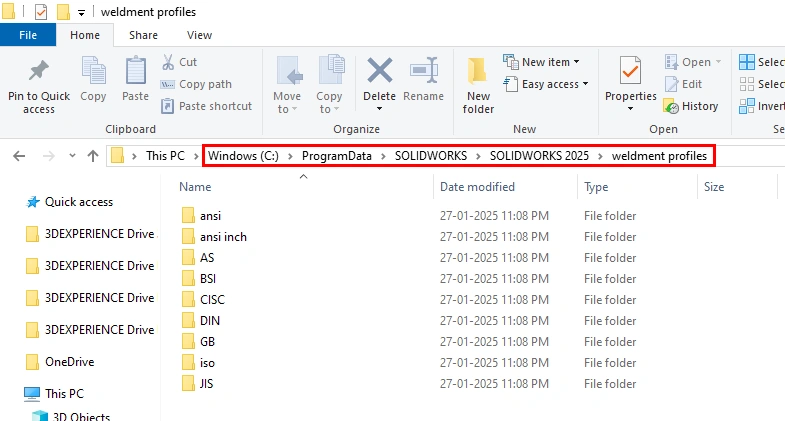Select the ansi folder
Image resolution: width=785 pixels, height=421 pixels.
(x=210, y=216)
